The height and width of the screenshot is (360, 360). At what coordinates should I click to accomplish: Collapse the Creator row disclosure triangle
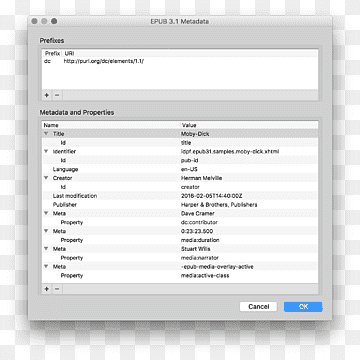pos(46,178)
